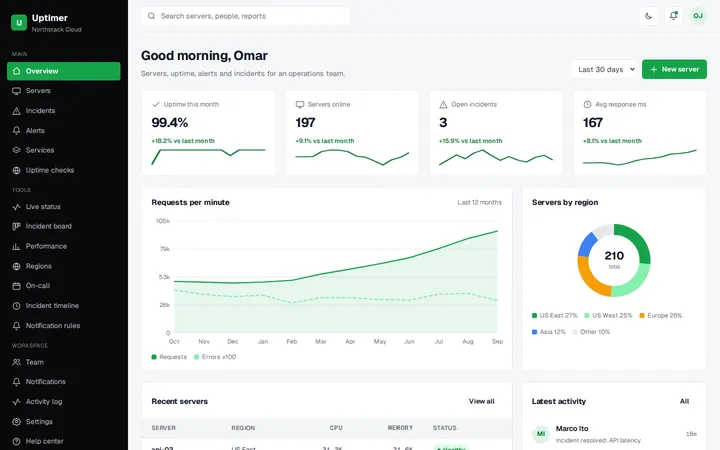Open the OJ user avatar menu
This screenshot has width=720, height=450.
coord(698,16)
